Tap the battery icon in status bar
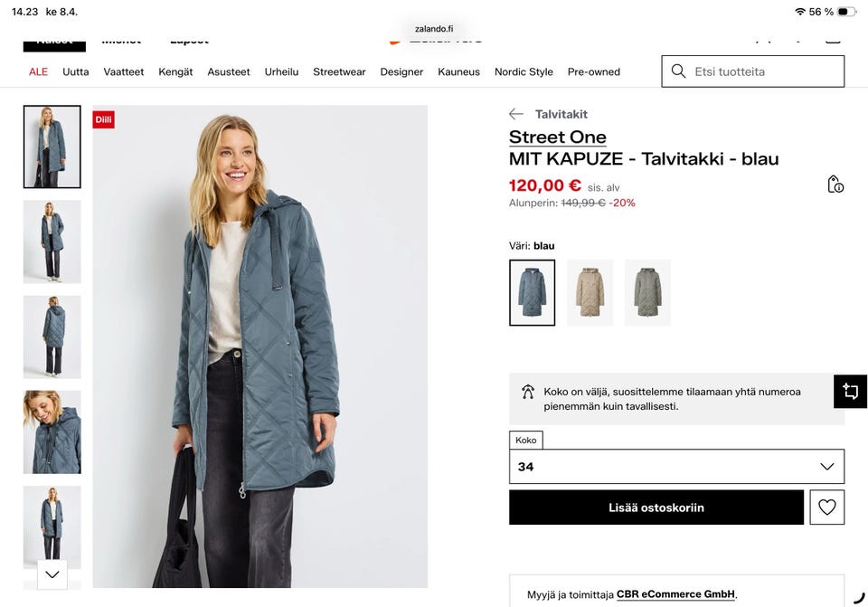868x607 pixels. pyautogui.click(x=846, y=12)
